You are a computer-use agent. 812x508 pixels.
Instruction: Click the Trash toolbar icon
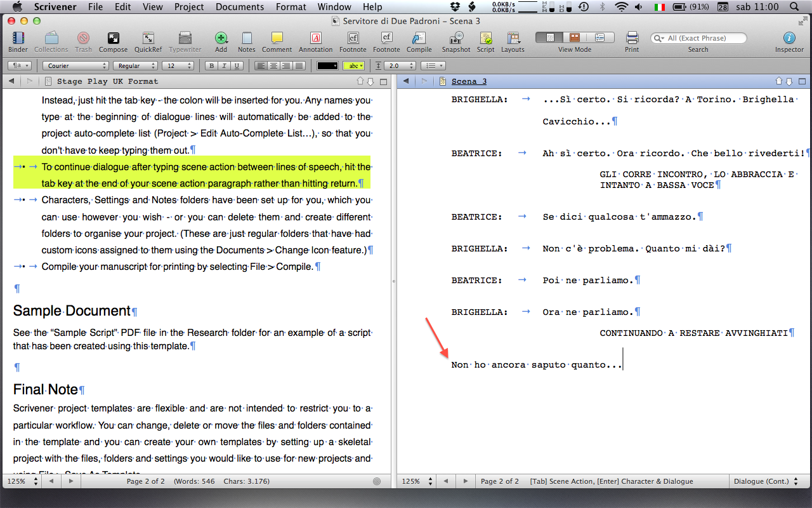(x=83, y=38)
